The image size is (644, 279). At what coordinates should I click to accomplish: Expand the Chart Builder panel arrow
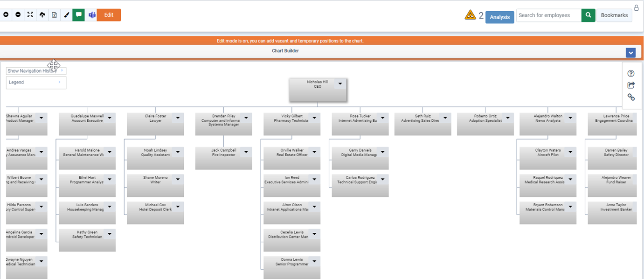(x=630, y=53)
